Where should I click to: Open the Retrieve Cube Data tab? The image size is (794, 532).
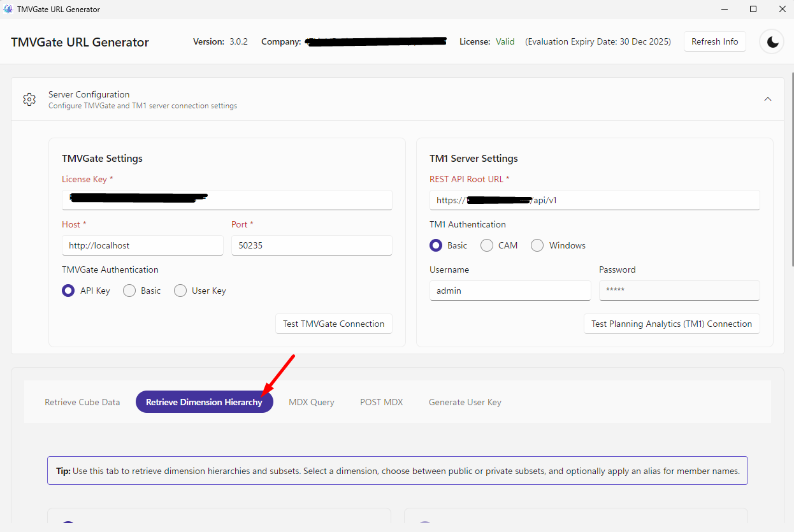click(82, 402)
